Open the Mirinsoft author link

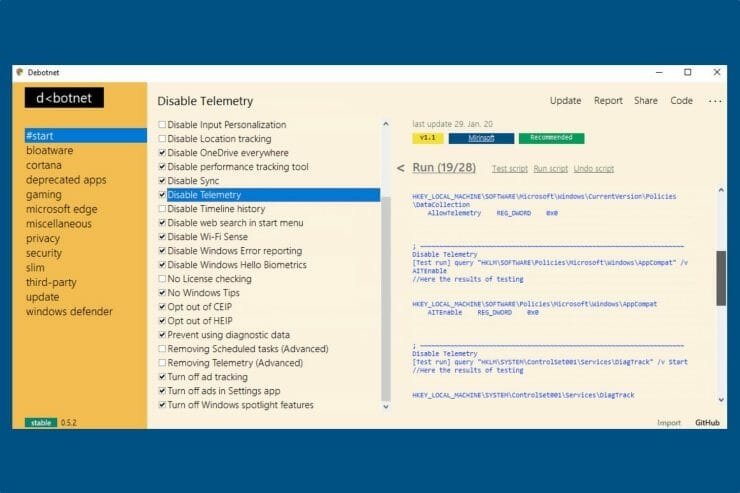(481, 138)
